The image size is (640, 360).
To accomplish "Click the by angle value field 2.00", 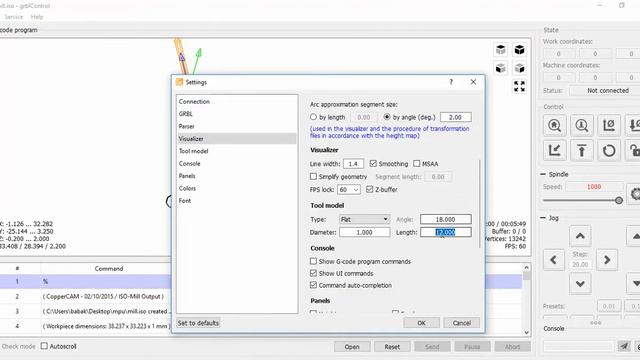I will [456, 117].
